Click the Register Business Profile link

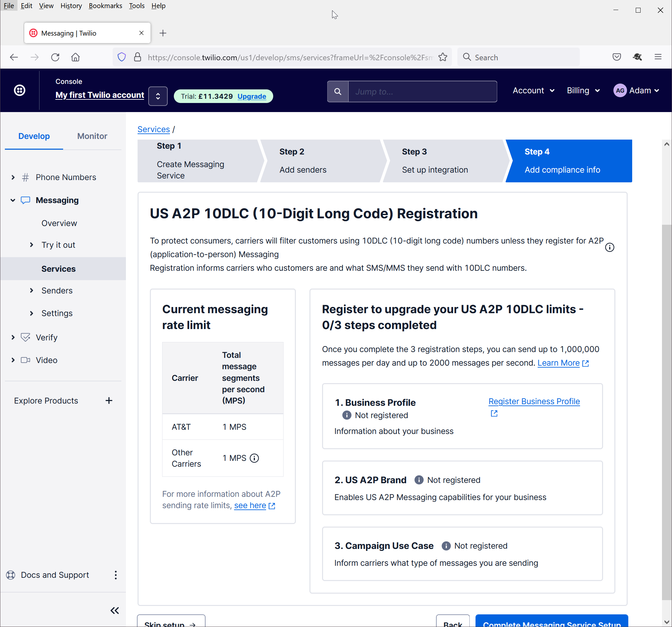tap(534, 401)
